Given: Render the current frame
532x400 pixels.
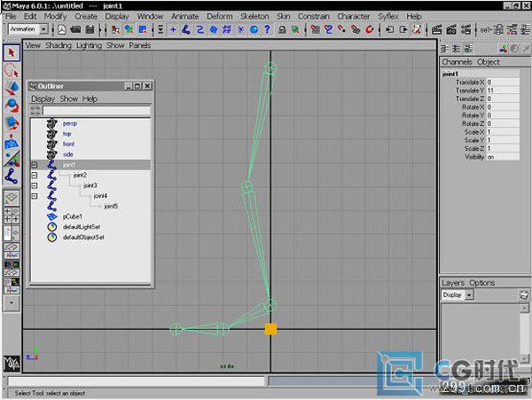Looking at the screenshot, I should tap(436, 30).
